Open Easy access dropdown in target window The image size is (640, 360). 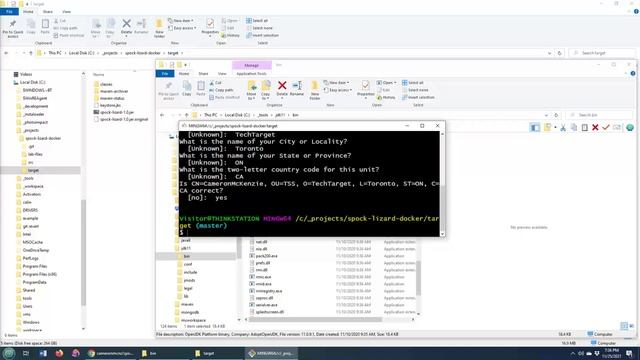(182, 28)
